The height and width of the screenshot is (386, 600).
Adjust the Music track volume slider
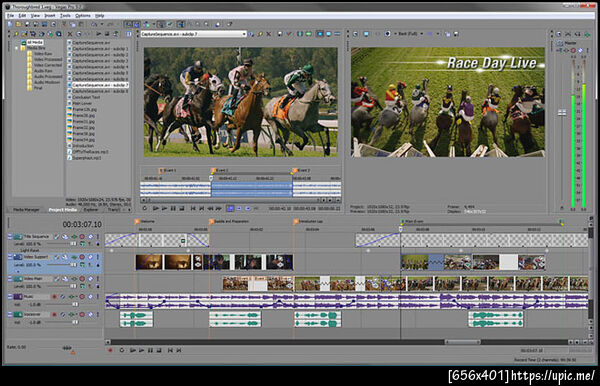[x=75, y=305]
